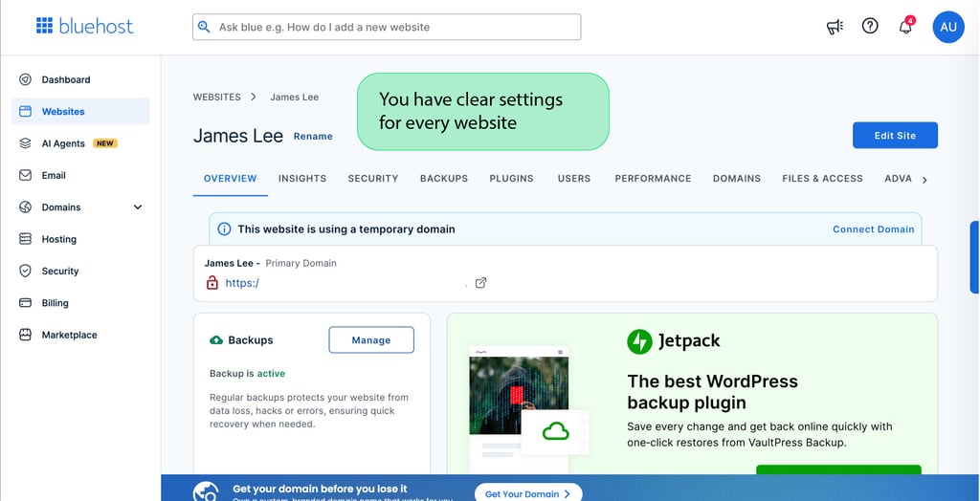
Task: Click Rename next to James Lee
Action: (313, 136)
